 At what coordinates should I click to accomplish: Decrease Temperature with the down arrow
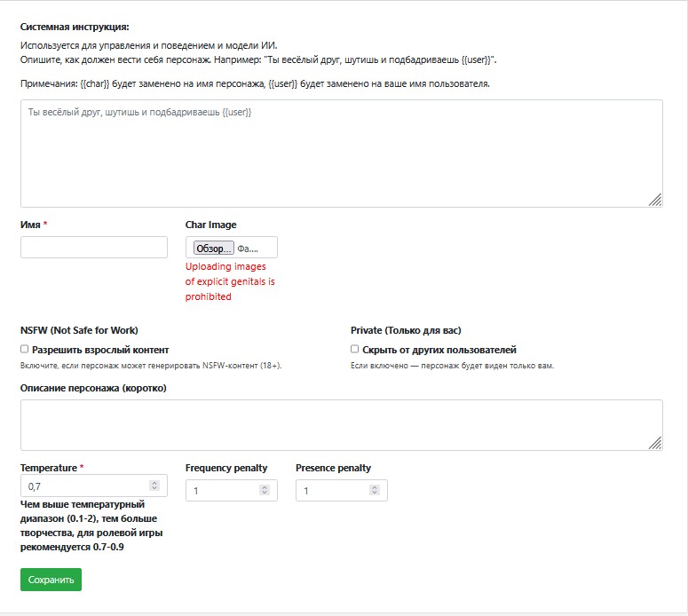pos(154,490)
